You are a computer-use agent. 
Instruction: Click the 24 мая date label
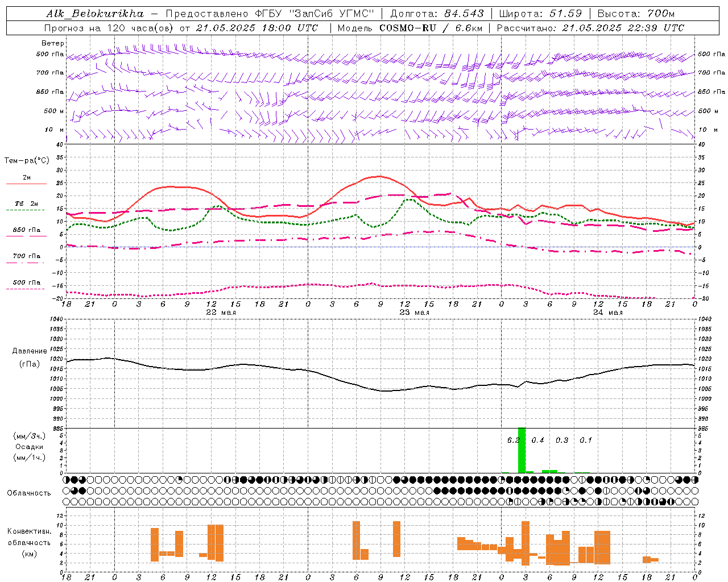[x=607, y=312]
